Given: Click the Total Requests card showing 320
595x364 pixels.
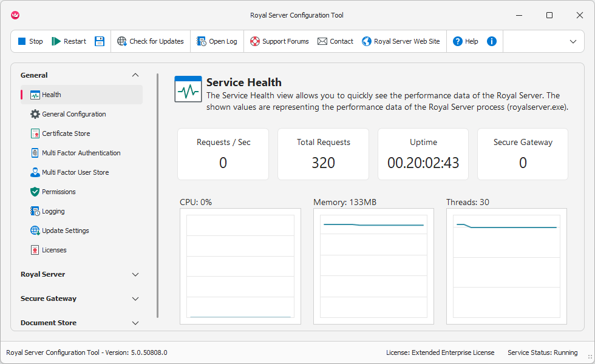Looking at the screenshot, I should point(323,154).
